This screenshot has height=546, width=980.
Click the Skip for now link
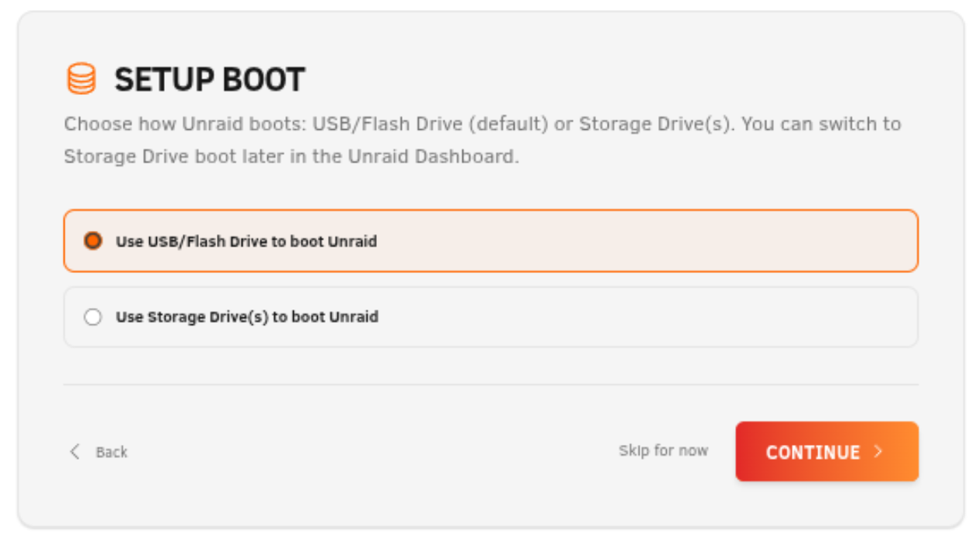[x=664, y=450]
